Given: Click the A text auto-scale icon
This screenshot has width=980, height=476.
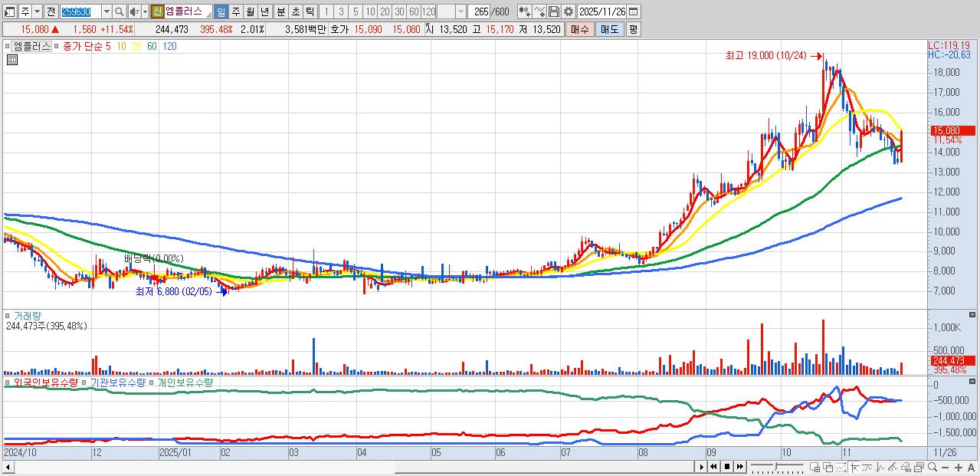Looking at the screenshot, I should [x=971, y=467].
